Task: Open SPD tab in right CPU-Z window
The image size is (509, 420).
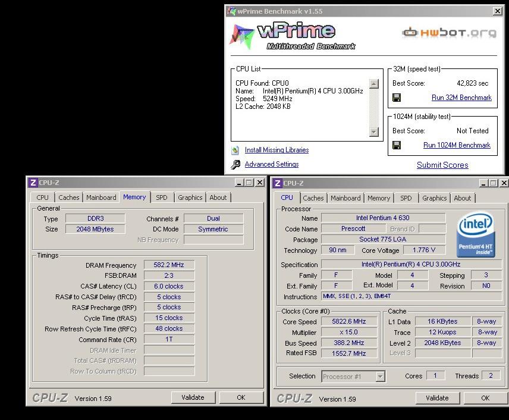Action: (x=406, y=198)
